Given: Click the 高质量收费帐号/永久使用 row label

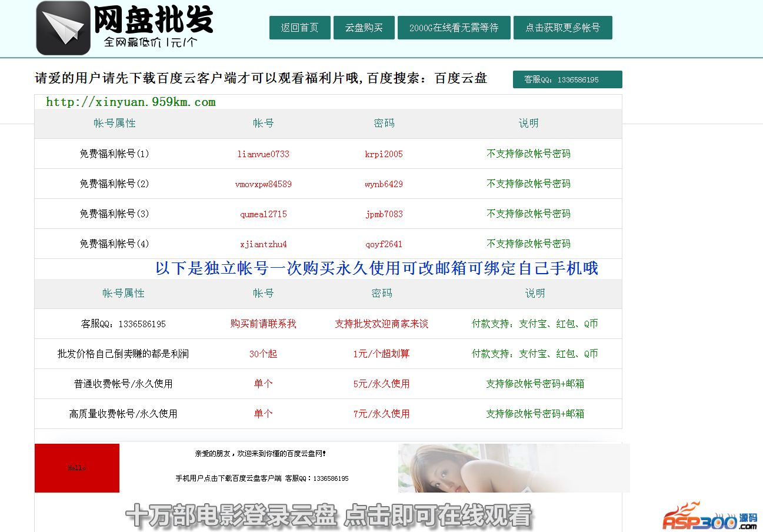Looking at the screenshot, I should [124, 414].
